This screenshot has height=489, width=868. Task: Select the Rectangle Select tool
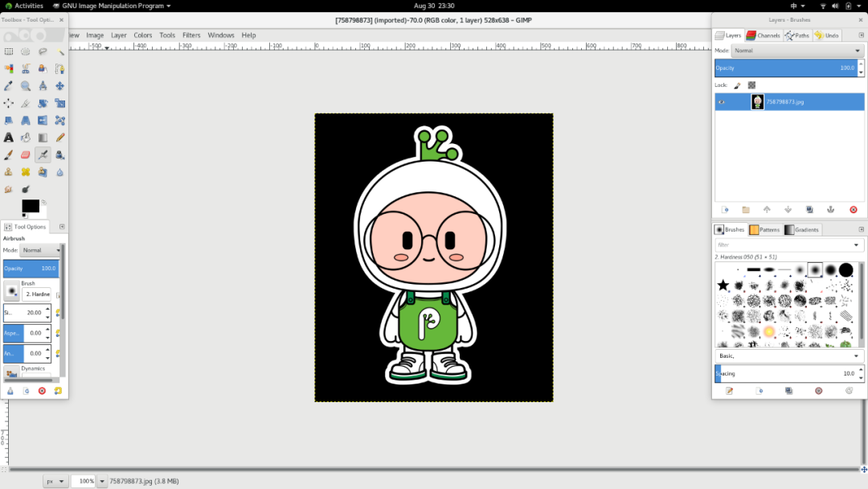(9, 51)
